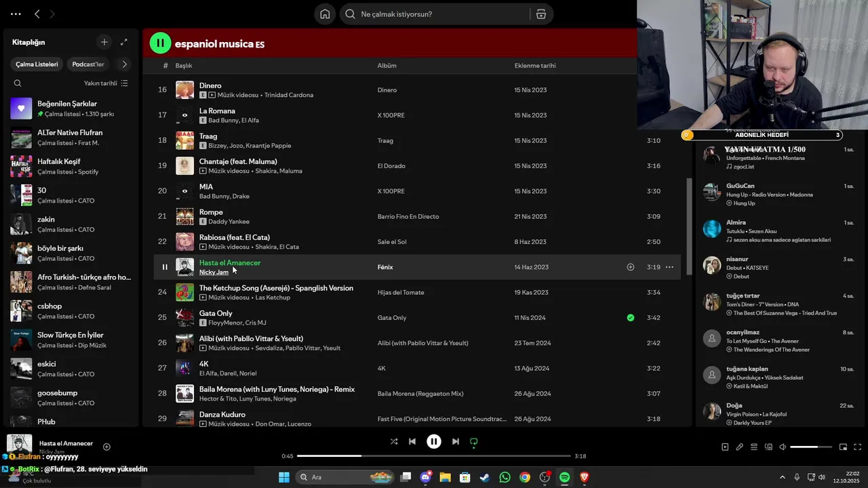Screen dimensions: 868x488
Task: Open the Browse icon in the search bar
Action: click(x=540, y=14)
